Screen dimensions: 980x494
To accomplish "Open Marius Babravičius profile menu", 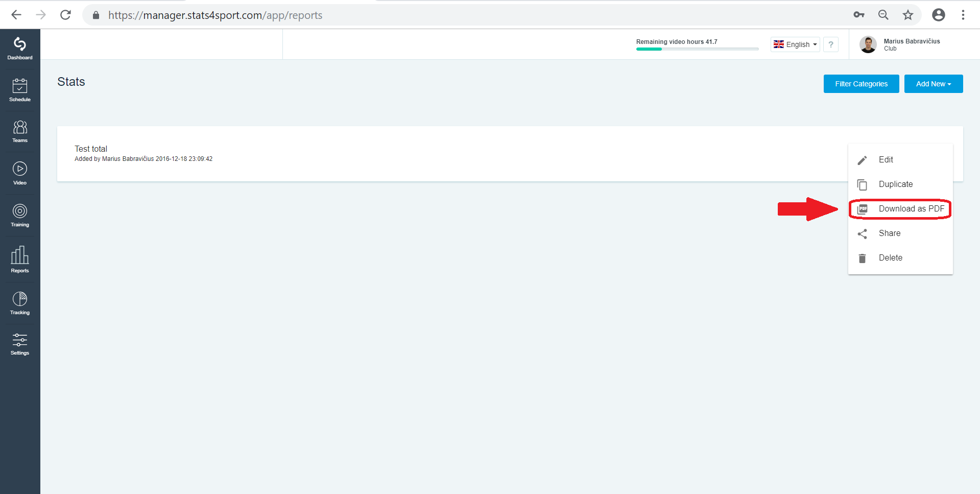I will point(900,44).
